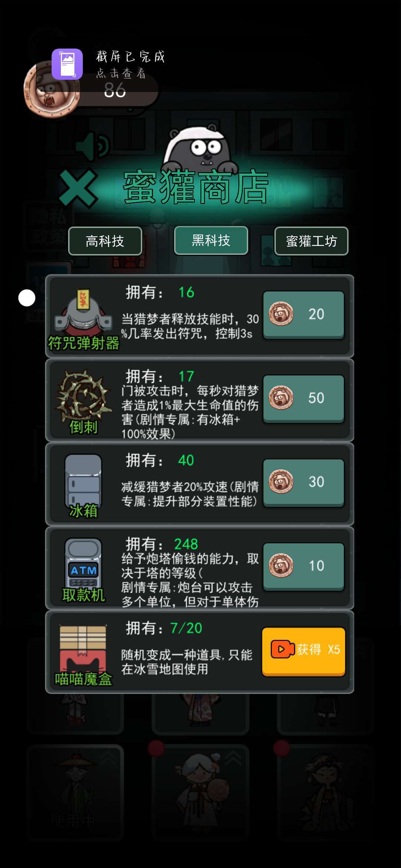Tap the screenshot thumbnail app icon
401x868 pixels.
pos(67,64)
